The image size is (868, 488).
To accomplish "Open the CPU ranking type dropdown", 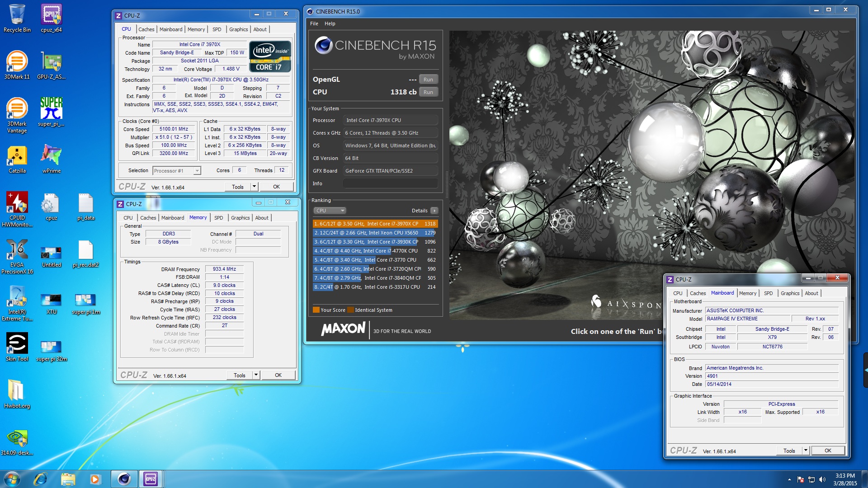I will pyautogui.click(x=330, y=211).
